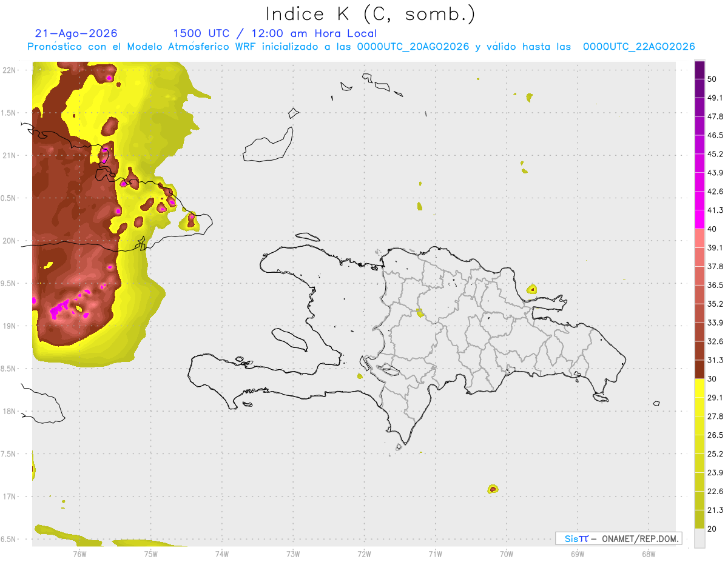Click the brown legend swatch between 30 and 31.3
The image size is (728, 562).
[x=699, y=369]
